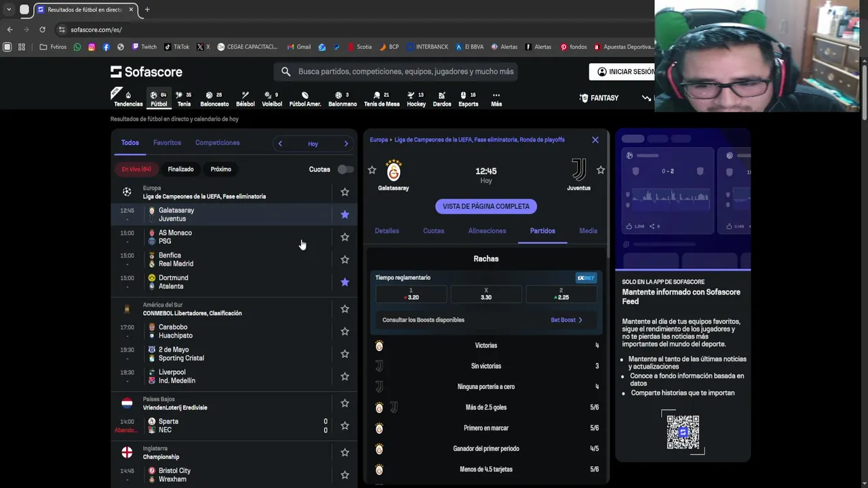Unfavorite the Dortmund vs Atalanta match

[x=344, y=282]
